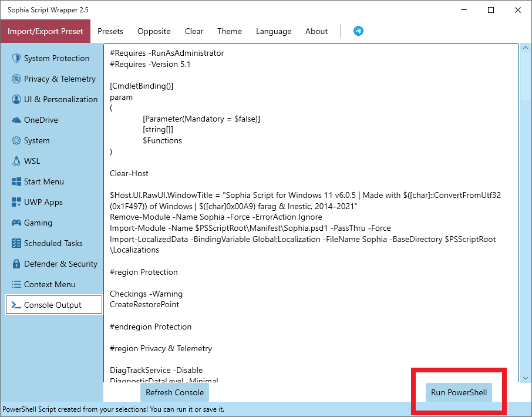Maximize the Sophia Script Wrapper window
Viewport: 532px width, 417px height.
click(x=491, y=10)
